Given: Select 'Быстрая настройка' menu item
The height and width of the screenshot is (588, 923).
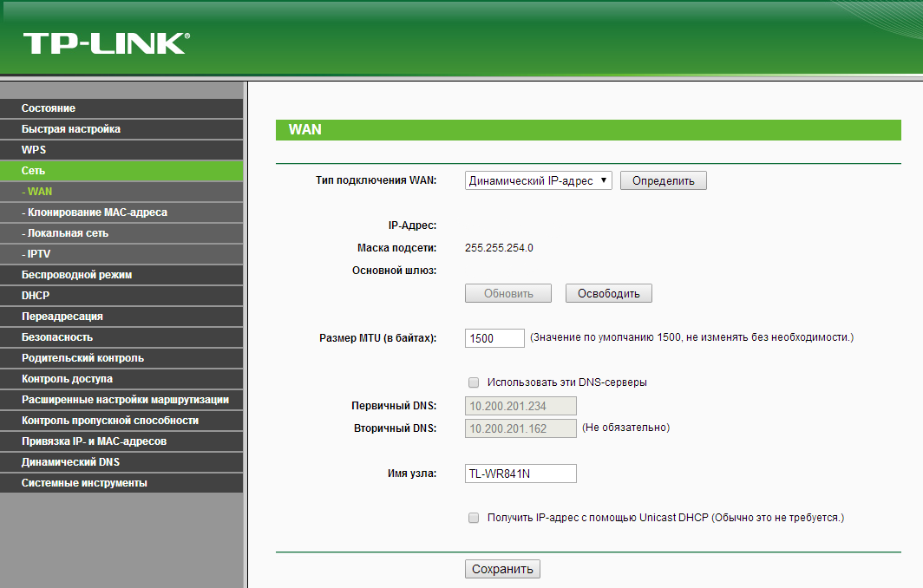Looking at the screenshot, I should [x=71, y=129].
